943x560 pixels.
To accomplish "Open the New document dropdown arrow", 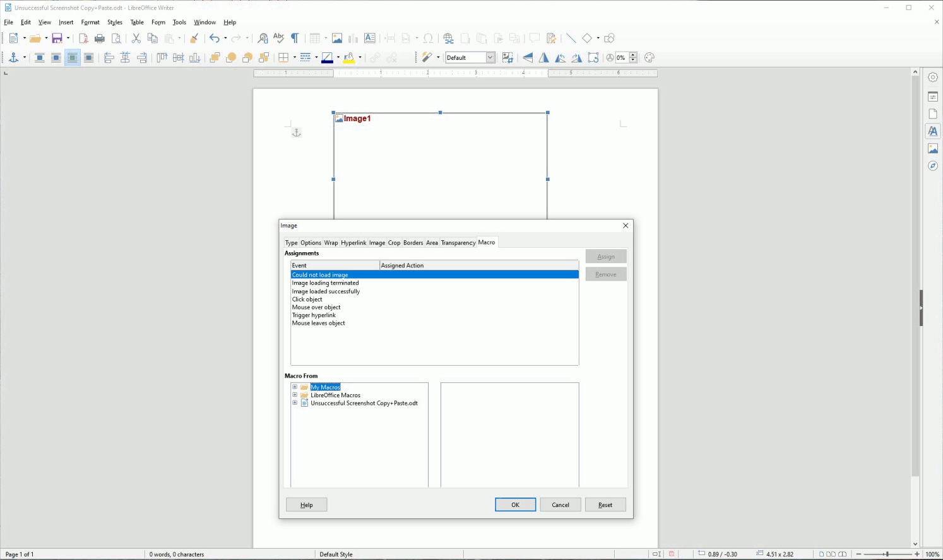I will coord(25,38).
